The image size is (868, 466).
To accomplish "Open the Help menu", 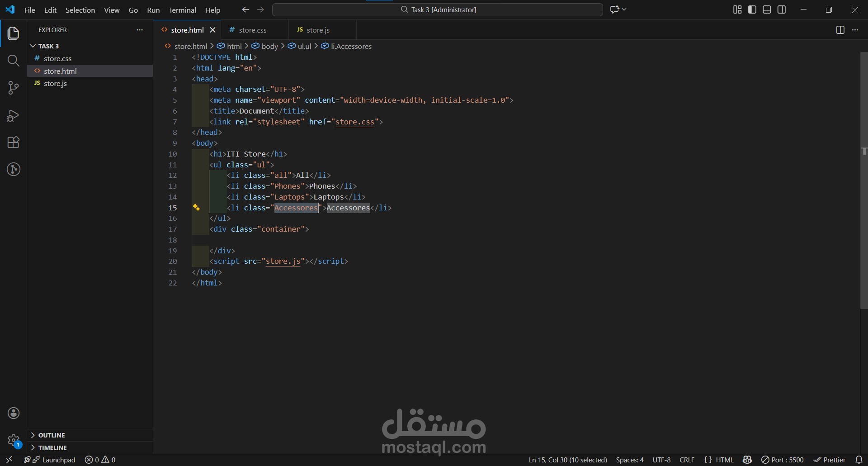I will [212, 10].
